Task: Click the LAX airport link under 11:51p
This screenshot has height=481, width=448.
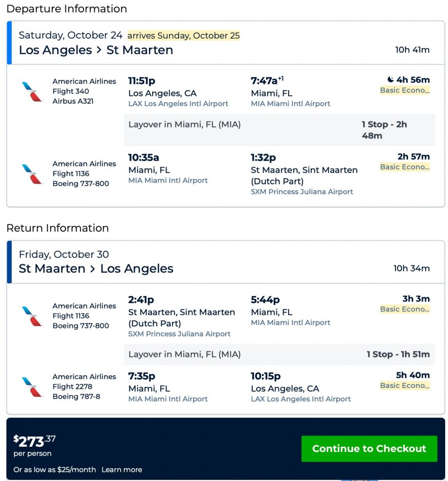Action: (178, 104)
